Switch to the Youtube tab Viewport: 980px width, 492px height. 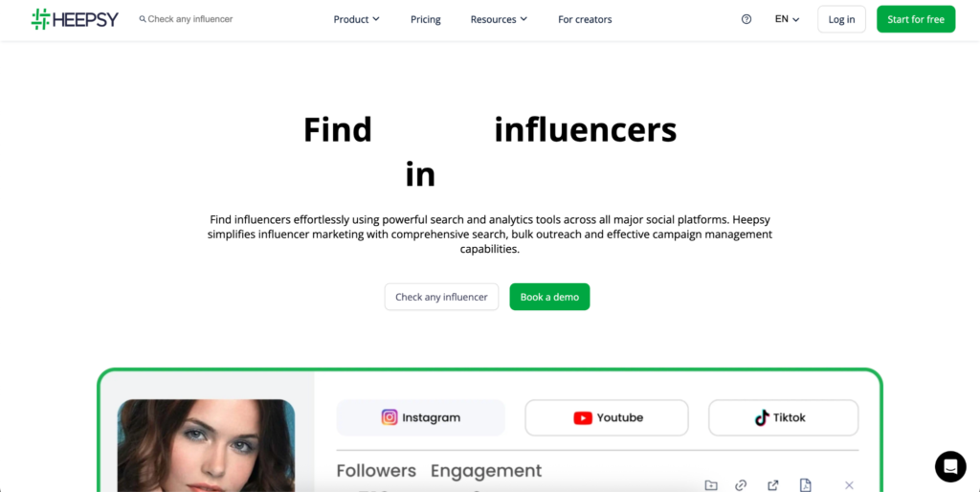click(x=607, y=417)
